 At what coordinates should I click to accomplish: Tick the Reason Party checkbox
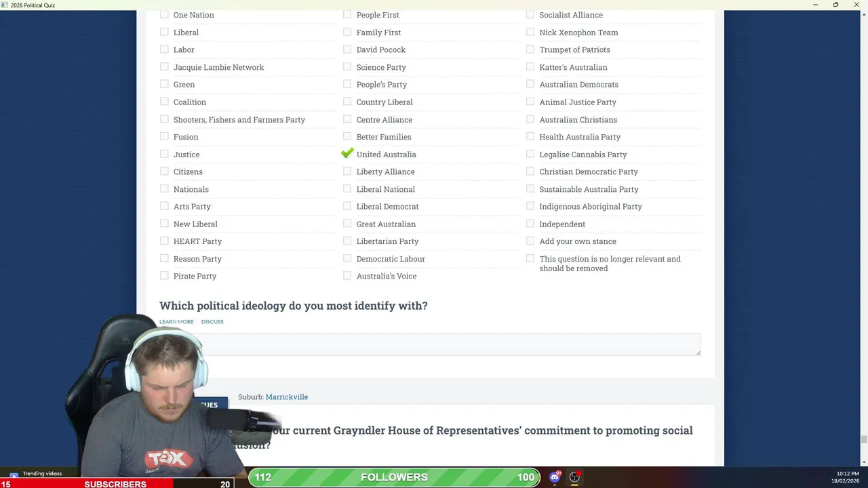pos(164,258)
